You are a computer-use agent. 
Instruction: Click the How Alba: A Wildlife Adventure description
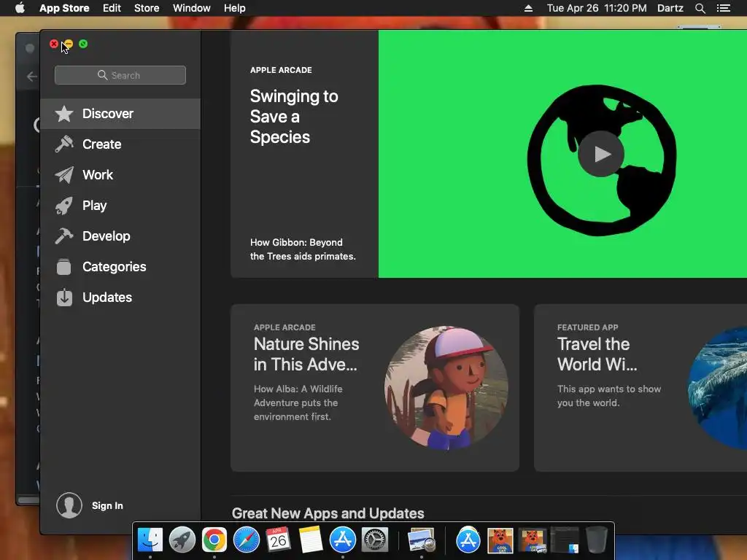[x=298, y=402]
